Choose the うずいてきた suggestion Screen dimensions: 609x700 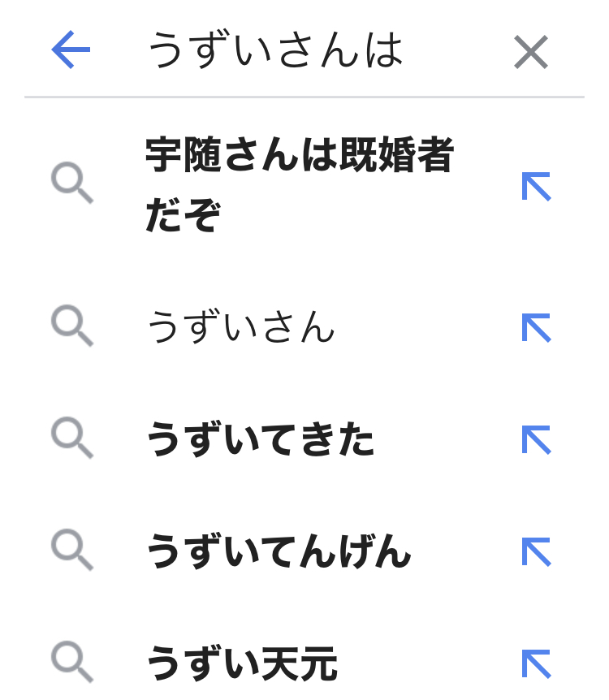pos(260,440)
